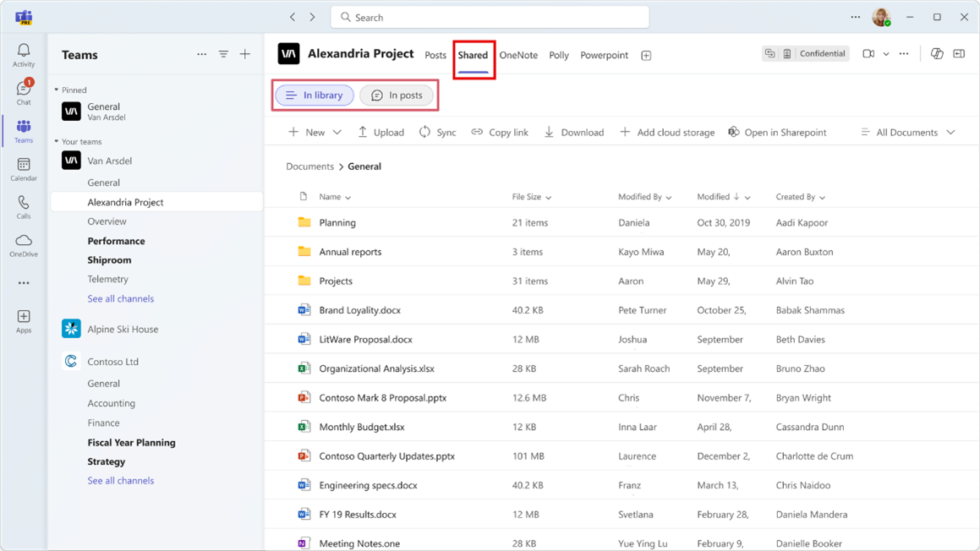Screen dimensions: 980x551
Task: Click the Documents breadcrumb link
Action: [x=309, y=166]
